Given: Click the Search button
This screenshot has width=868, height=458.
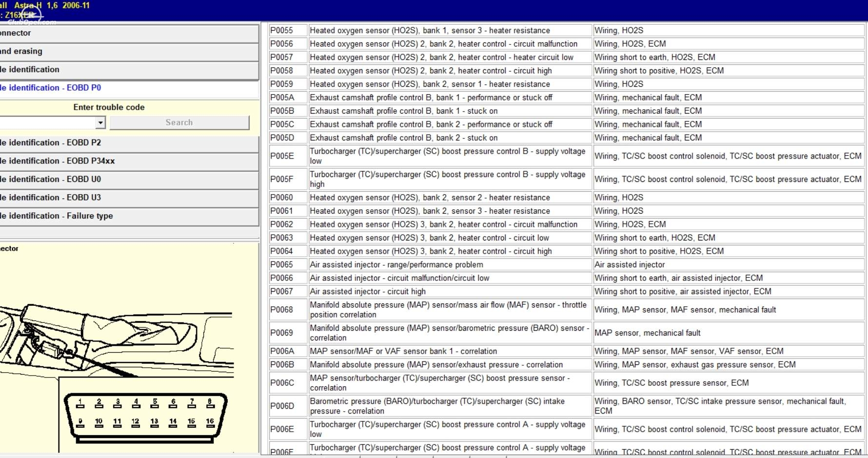Looking at the screenshot, I should [179, 122].
